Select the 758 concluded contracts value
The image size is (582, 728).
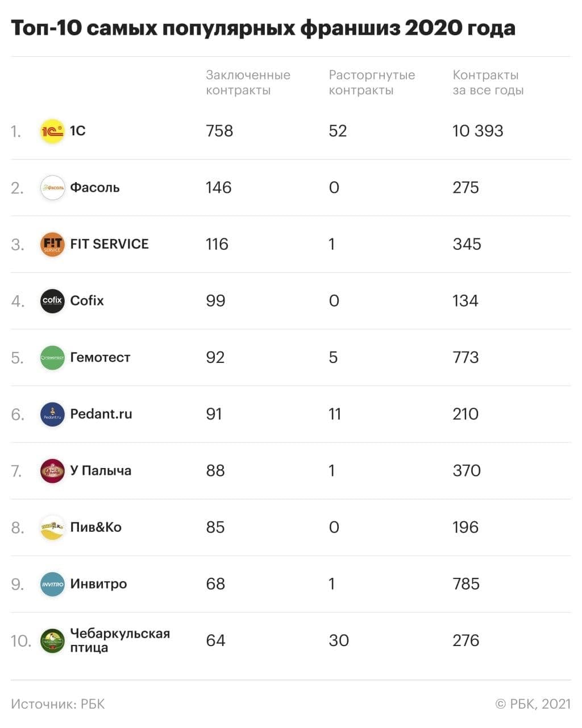[x=219, y=131]
